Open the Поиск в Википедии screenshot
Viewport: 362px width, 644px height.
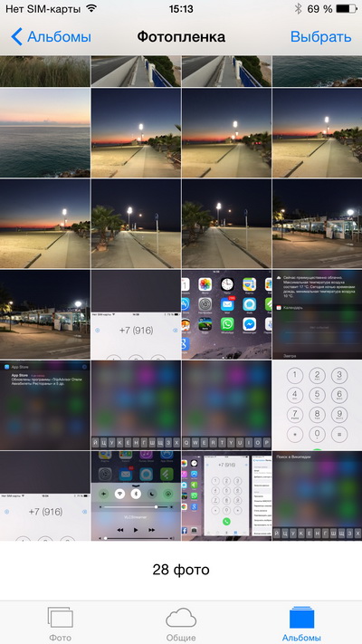[317, 495]
